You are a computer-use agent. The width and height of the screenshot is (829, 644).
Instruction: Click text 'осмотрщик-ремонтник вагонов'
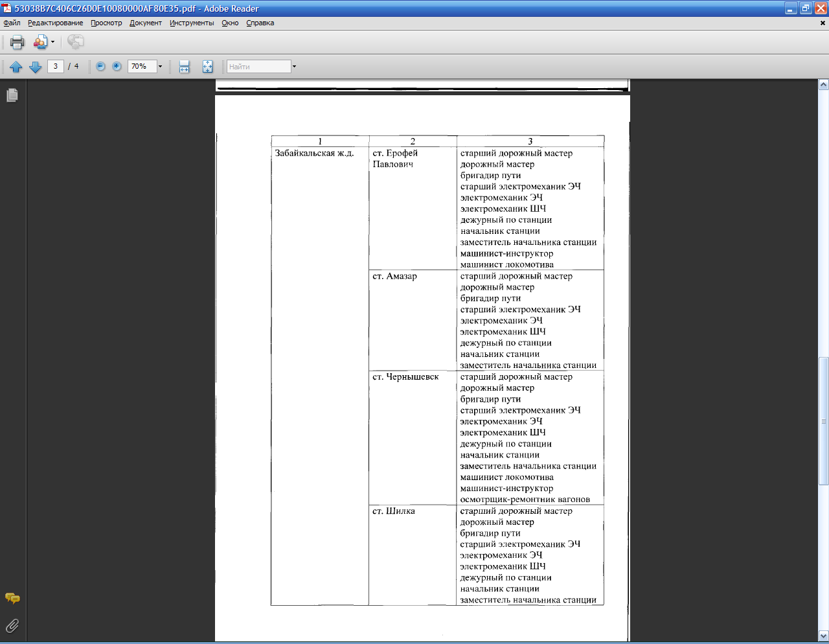[525, 500]
